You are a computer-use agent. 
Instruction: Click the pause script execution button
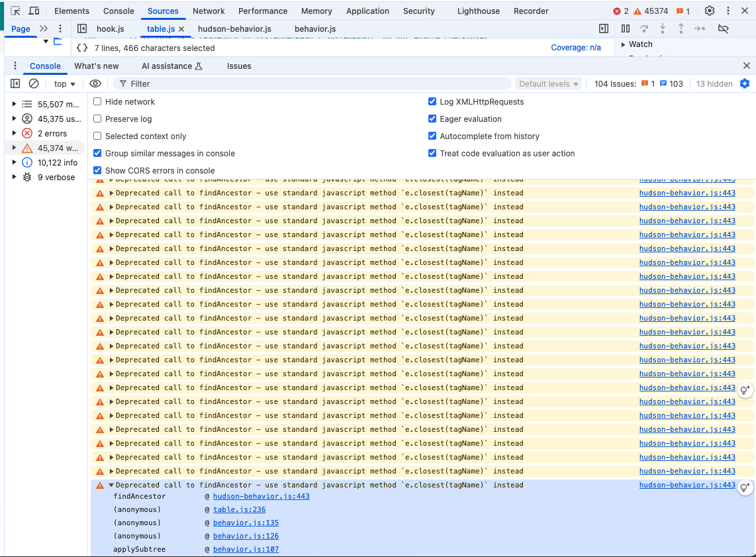626,28
